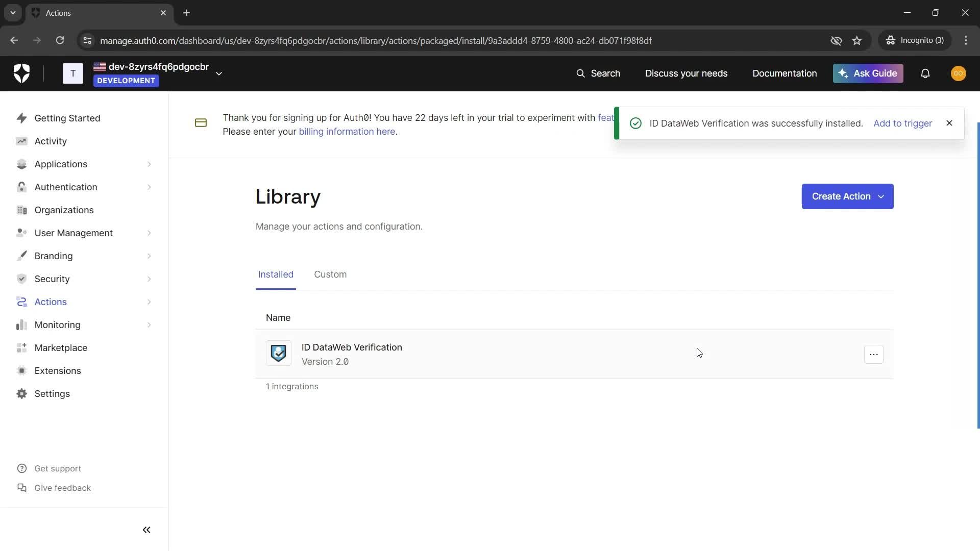This screenshot has height=551, width=980.
Task: Click the Branding brush icon
Action: tap(21, 256)
